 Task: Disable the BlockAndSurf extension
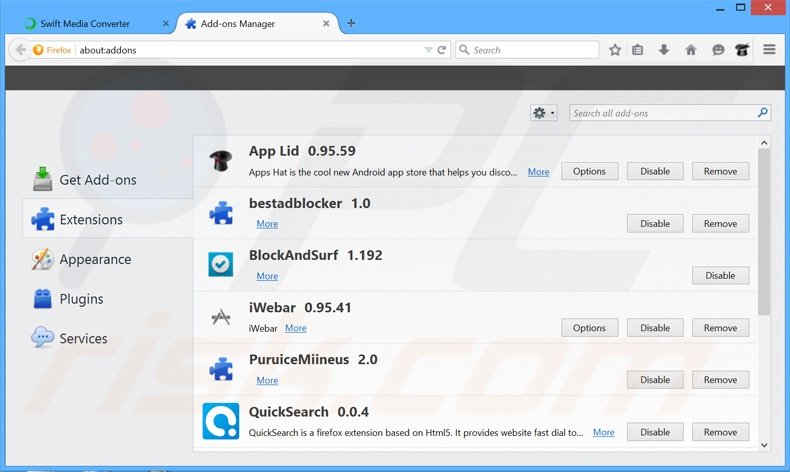(x=720, y=276)
